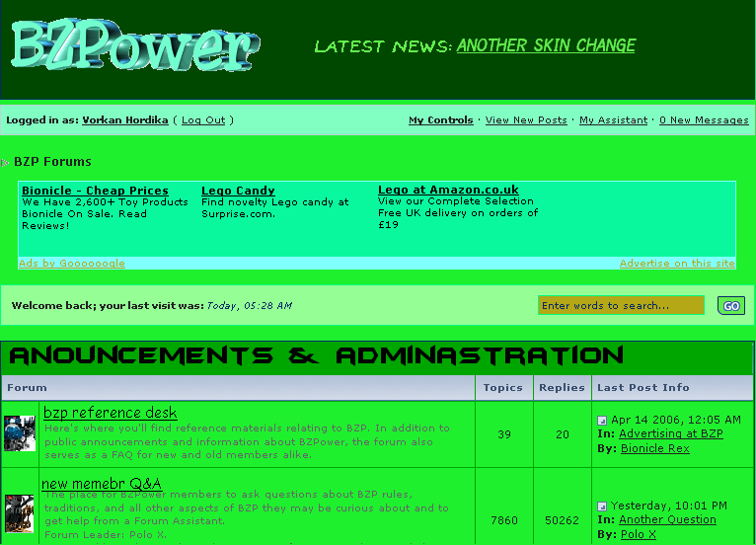Screen dimensions: 756x545
Task: Click last post icon beside Yesterday 10:01 PM
Action: click(x=602, y=506)
